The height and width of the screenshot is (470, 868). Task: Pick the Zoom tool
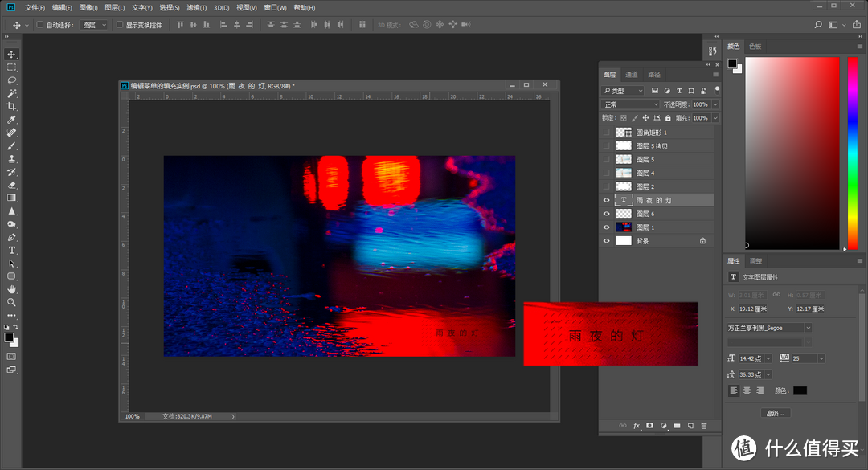[11, 302]
